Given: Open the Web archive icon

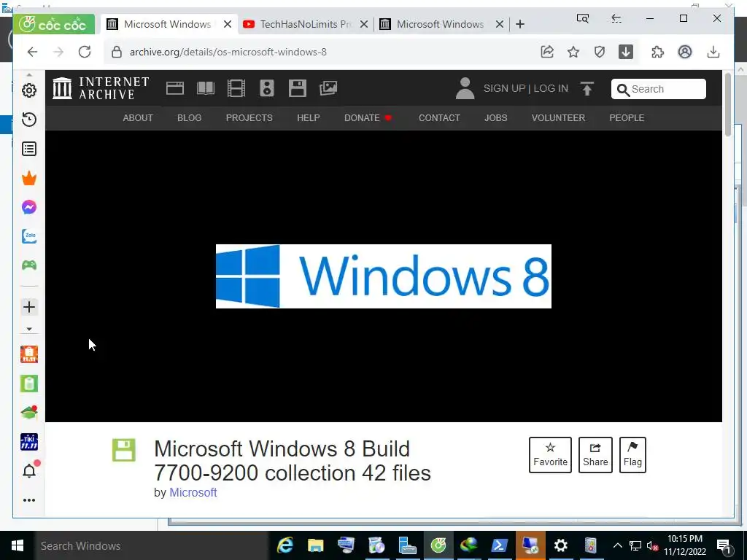Looking at the screenshot, I should click(175, 88).
